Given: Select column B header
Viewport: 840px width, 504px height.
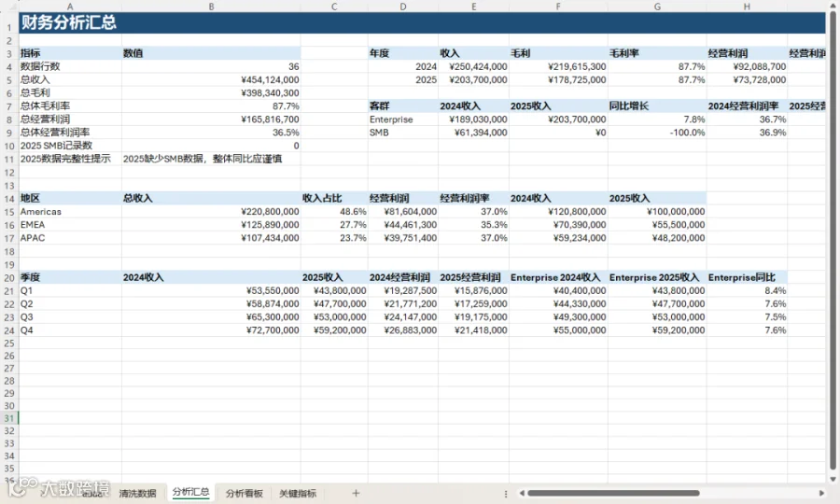Looking at the screenshot, I should pos(211,7).
